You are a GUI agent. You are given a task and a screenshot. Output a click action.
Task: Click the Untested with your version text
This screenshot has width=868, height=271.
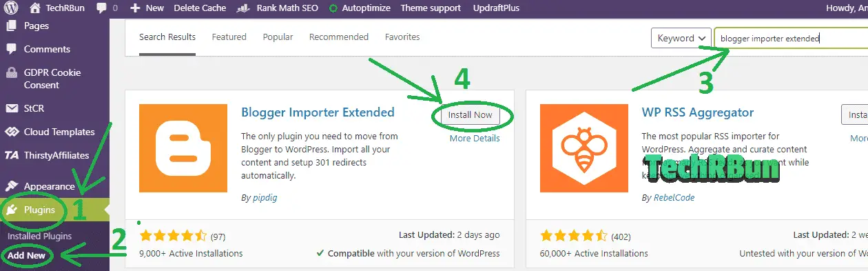click(803, 253)
